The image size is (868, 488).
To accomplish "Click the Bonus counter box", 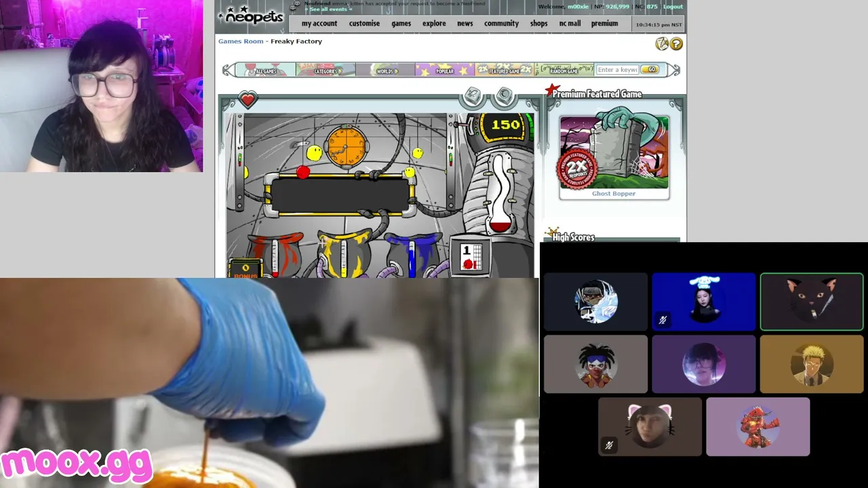I will (245, 270).
